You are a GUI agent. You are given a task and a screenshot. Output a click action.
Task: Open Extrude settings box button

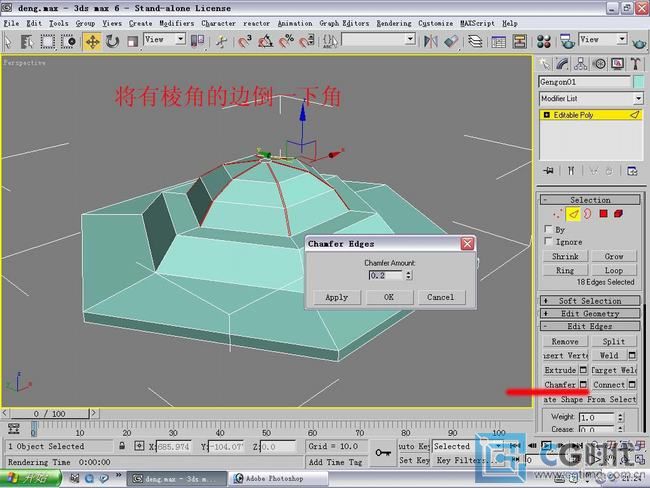(x=583, y=369)
